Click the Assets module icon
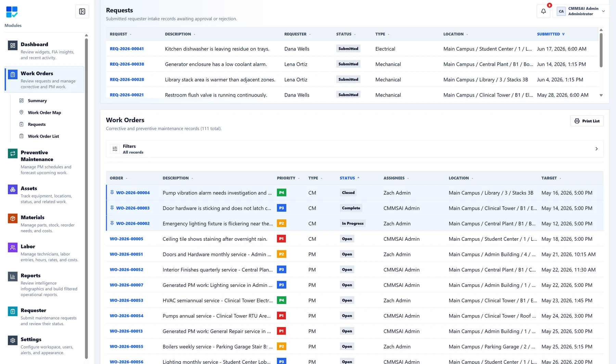This screenshot has height=364, width=616. click(x=13, y=189)
